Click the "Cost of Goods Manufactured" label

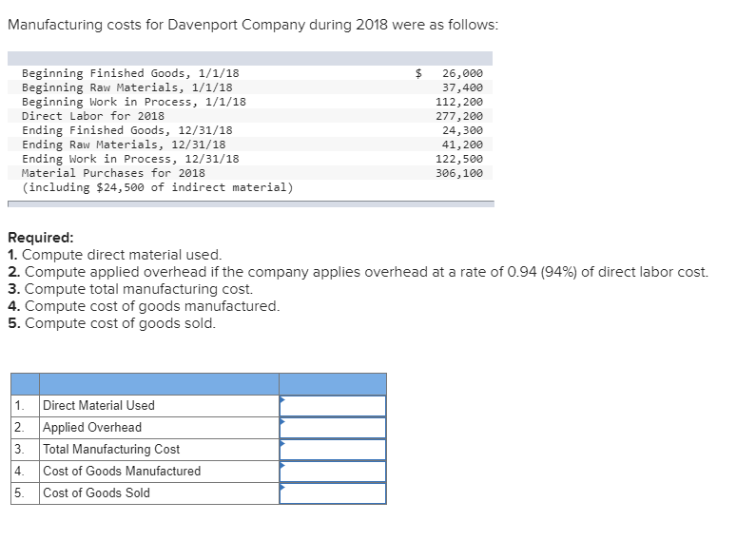(x=122, y=472)
